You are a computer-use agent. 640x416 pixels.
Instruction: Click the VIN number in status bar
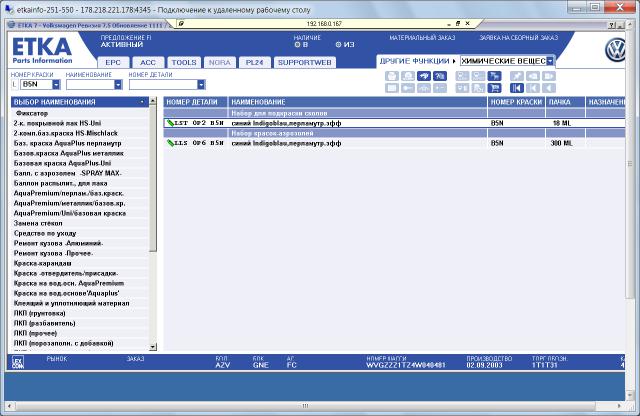click(x=406, y=365)
